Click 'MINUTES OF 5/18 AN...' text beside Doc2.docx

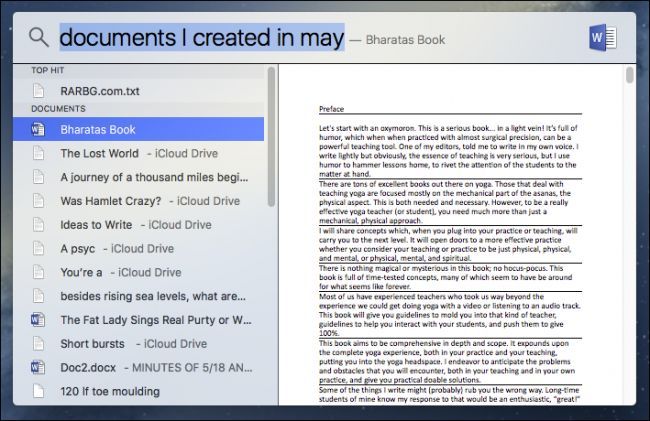click(x=192, y=368)
